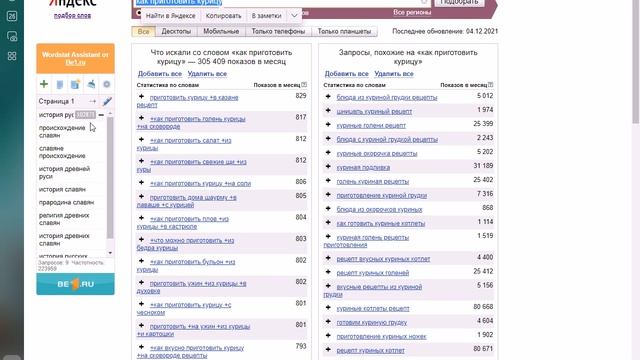This screenshot has height=360, width=640.
Task: Remove the 'история рус' phrase with the minus icon
Action: pyautogui.click(x=101, y=115)
